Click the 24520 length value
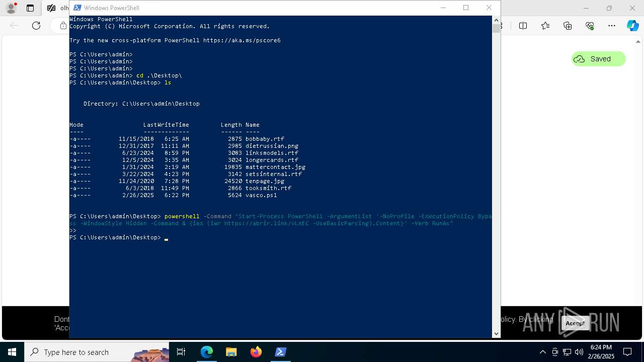Viewport: 644px width, 362px height. 233,181
